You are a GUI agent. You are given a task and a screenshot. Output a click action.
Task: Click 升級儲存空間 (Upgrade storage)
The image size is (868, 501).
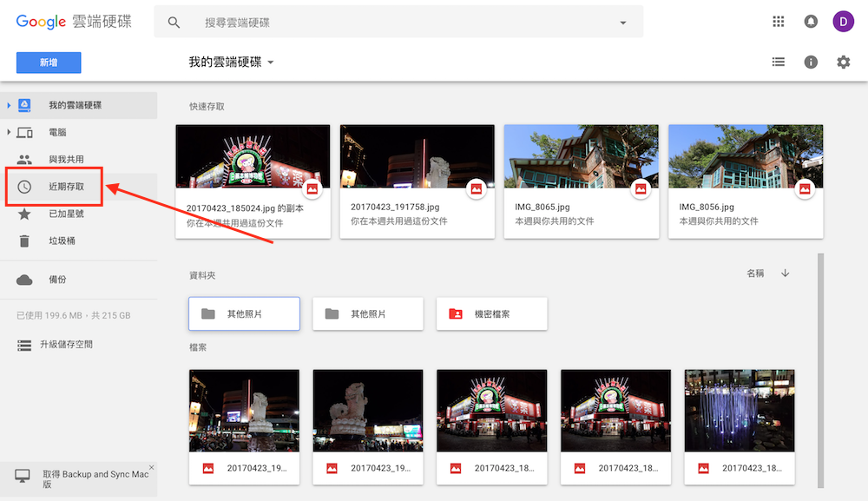click(69, 344)
